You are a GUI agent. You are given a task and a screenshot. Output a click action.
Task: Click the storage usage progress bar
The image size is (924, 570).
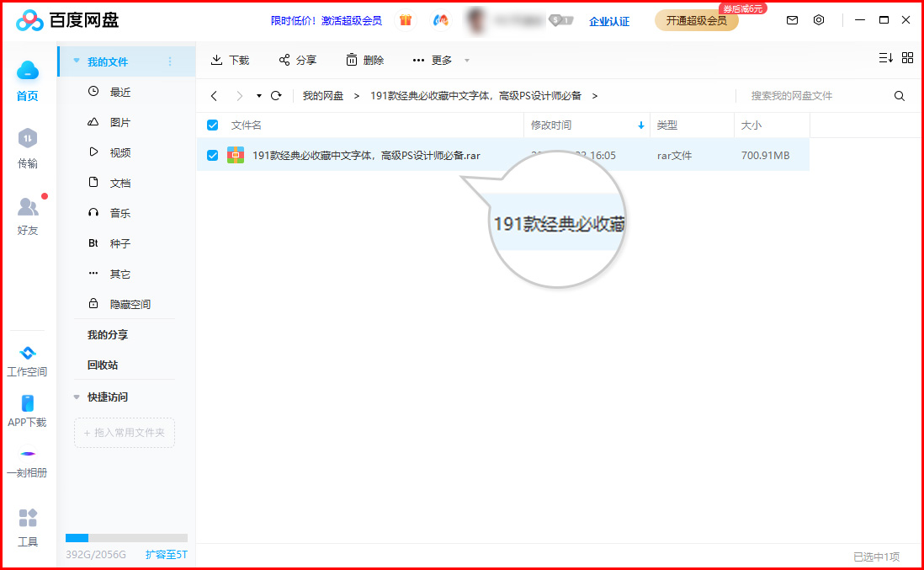[x=126, y=537]
